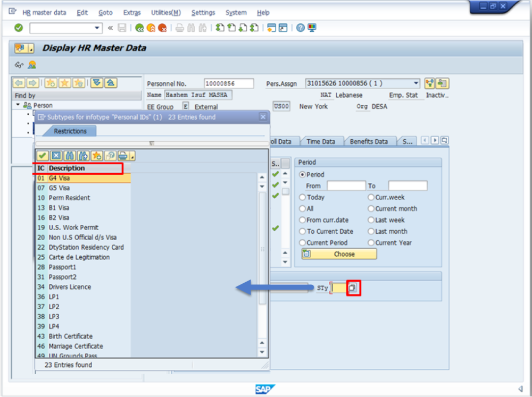Select the All radio button
The image size is (532, 397).
click(x=302, y=208)
